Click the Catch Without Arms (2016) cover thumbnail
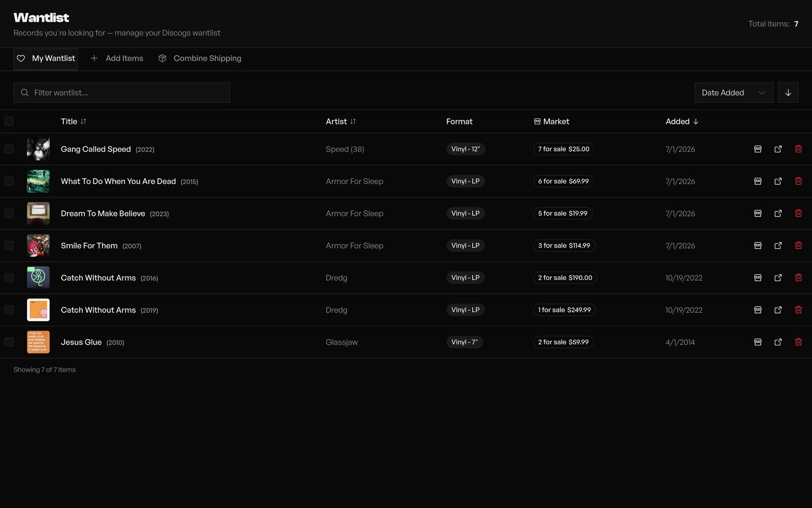The image size is (812, 508). (x=38, y=278)
